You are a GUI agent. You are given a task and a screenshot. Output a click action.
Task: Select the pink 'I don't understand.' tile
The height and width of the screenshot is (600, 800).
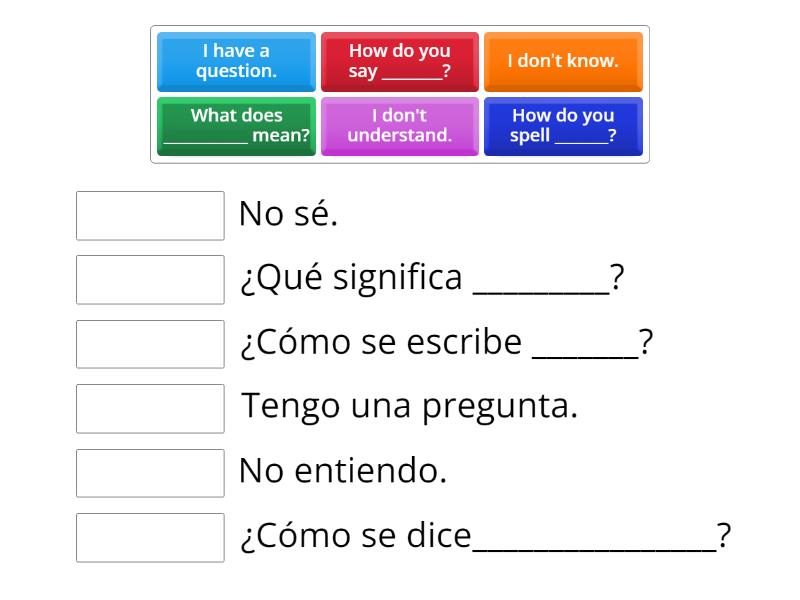pyautogui.click(x=400, y=126)
